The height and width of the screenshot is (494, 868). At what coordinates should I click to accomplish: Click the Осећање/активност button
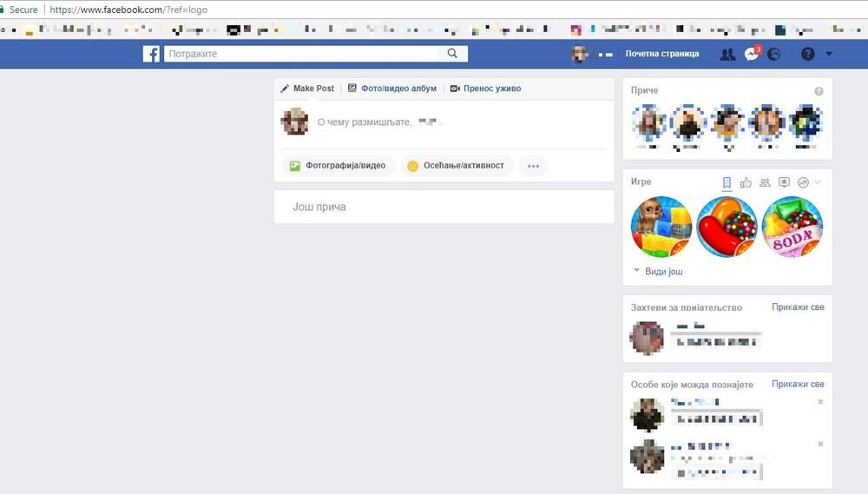[457, 166]
